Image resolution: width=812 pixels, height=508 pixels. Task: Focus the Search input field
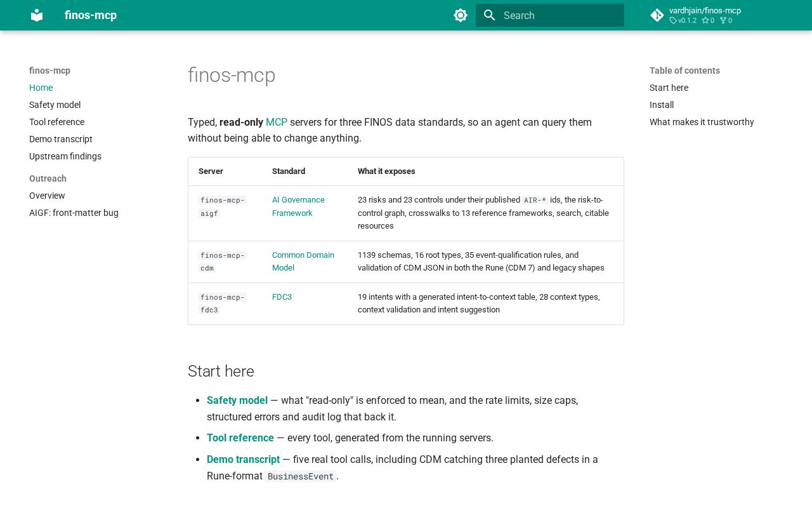tap(550, 15)
